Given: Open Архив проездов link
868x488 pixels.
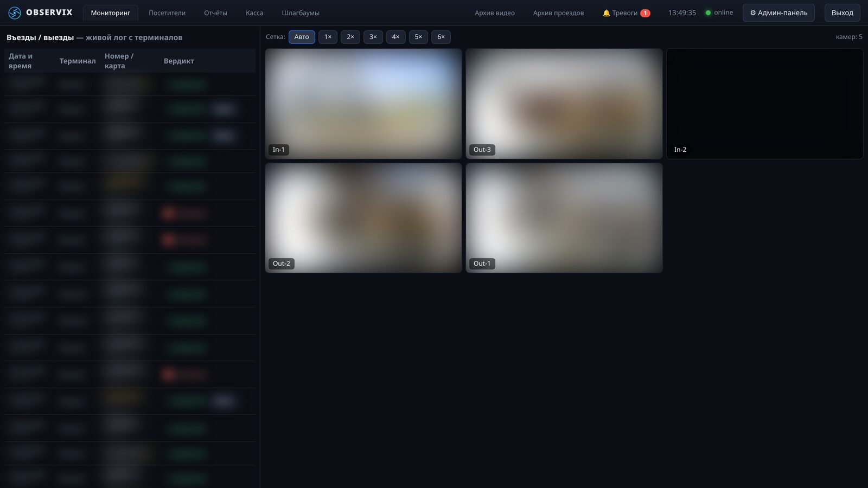Looking at the screenshot, I should (558, 13).
